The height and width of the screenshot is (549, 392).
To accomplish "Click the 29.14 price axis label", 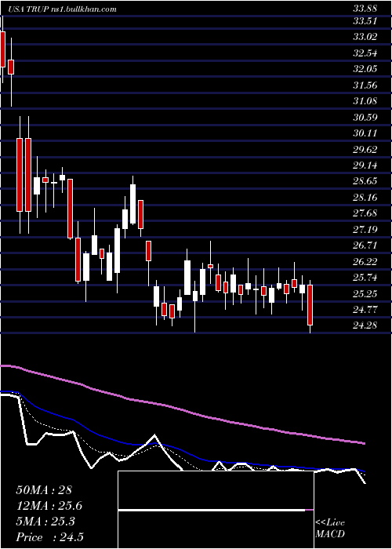I will pos(365,165).
